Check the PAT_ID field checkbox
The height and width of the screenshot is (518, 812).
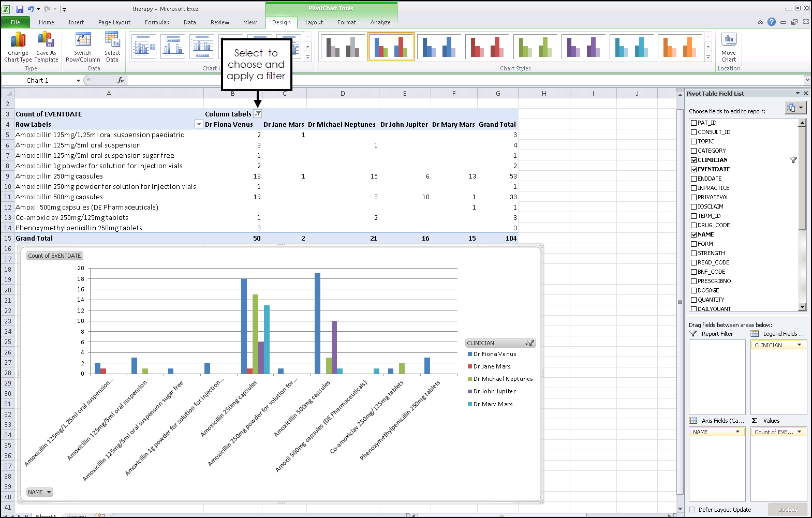pos(694,123)
